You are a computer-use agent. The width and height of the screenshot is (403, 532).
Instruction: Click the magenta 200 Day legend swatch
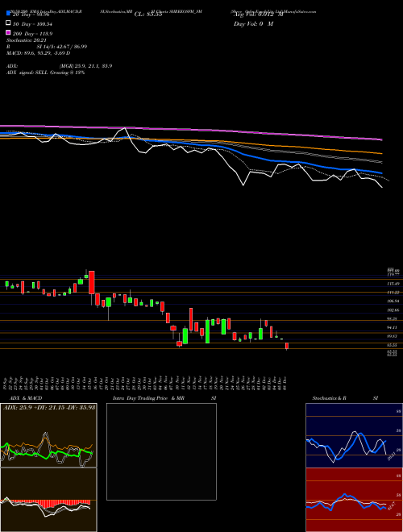tap(8, 33)
